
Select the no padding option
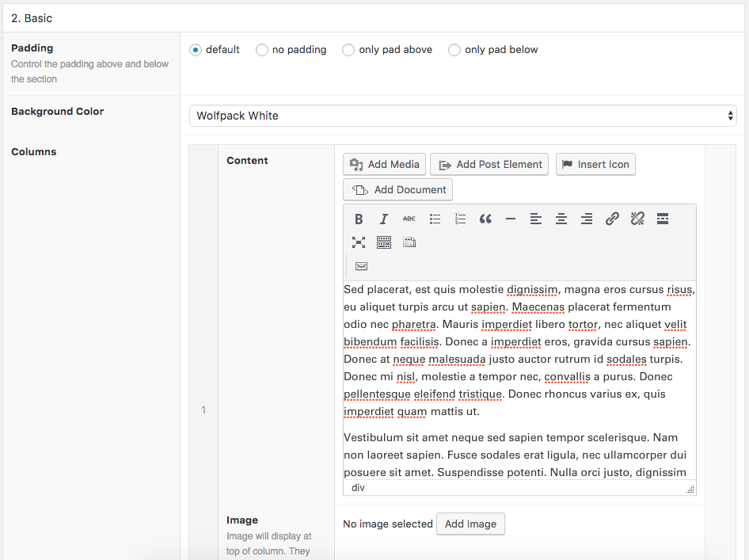(262, 50)
